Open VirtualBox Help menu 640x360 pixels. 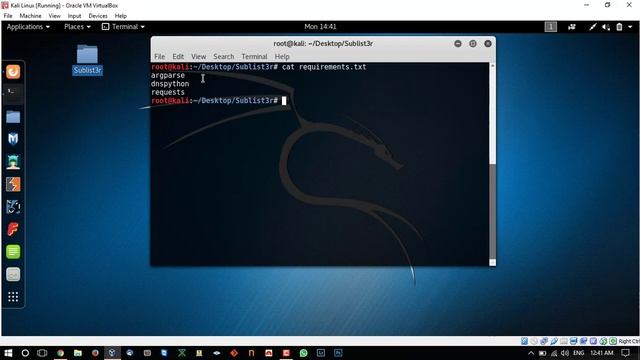coord(120,16)
